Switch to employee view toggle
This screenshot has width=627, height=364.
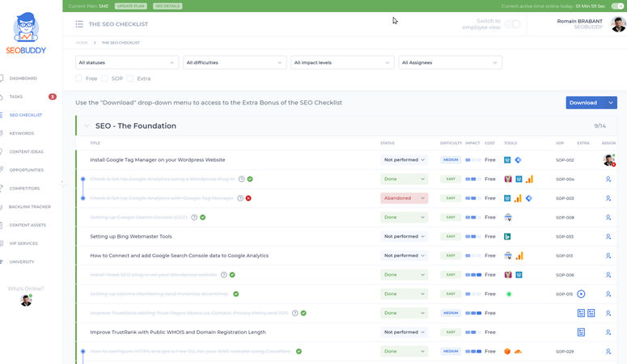(512, 24)
